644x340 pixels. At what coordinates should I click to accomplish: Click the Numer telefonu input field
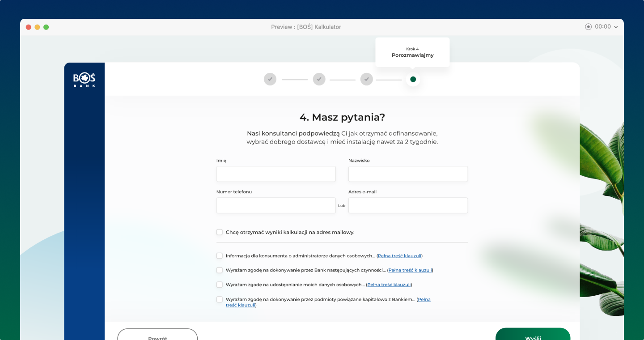coord(276,205)
